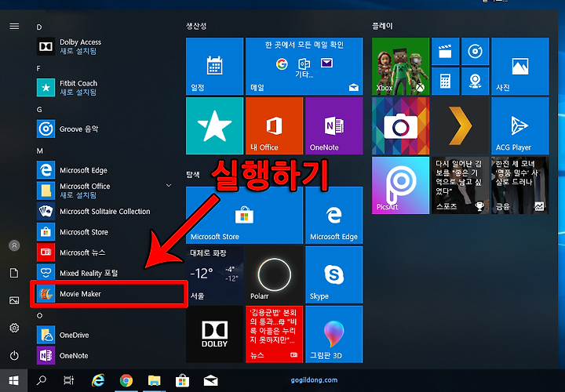Select the 플레이 group heading

(x=382, y=26)
